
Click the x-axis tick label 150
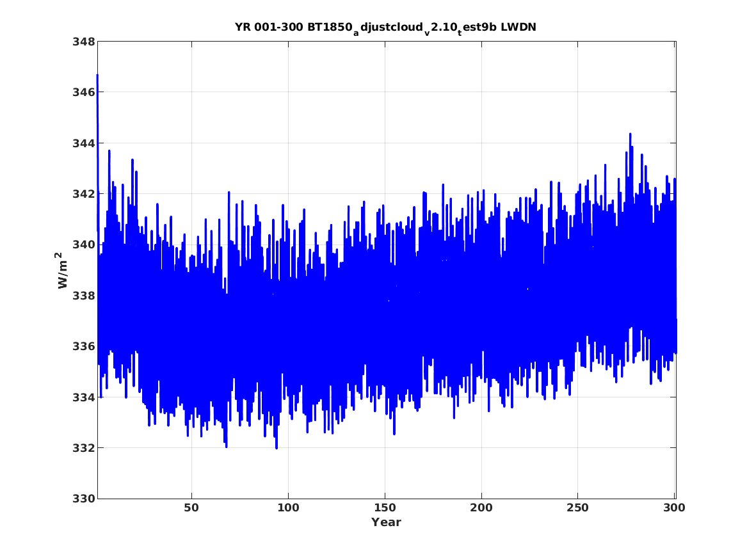(x=385, y=508)
